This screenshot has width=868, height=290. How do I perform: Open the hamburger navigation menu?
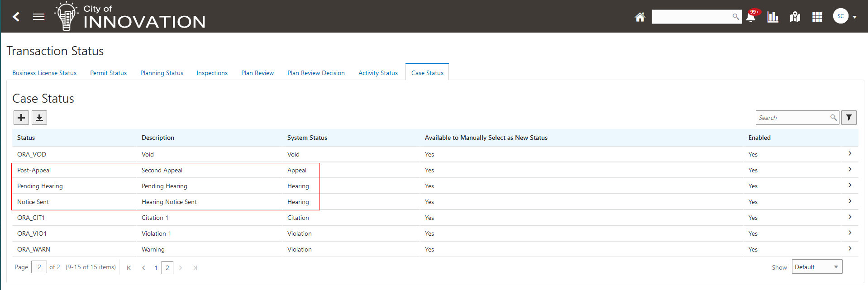pyautogui.click(x=39, y=17)
